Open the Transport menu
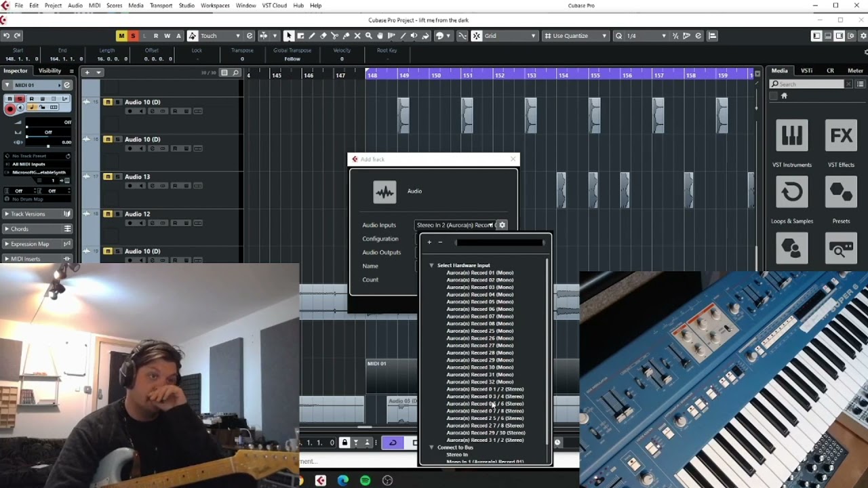 point(161,5)
